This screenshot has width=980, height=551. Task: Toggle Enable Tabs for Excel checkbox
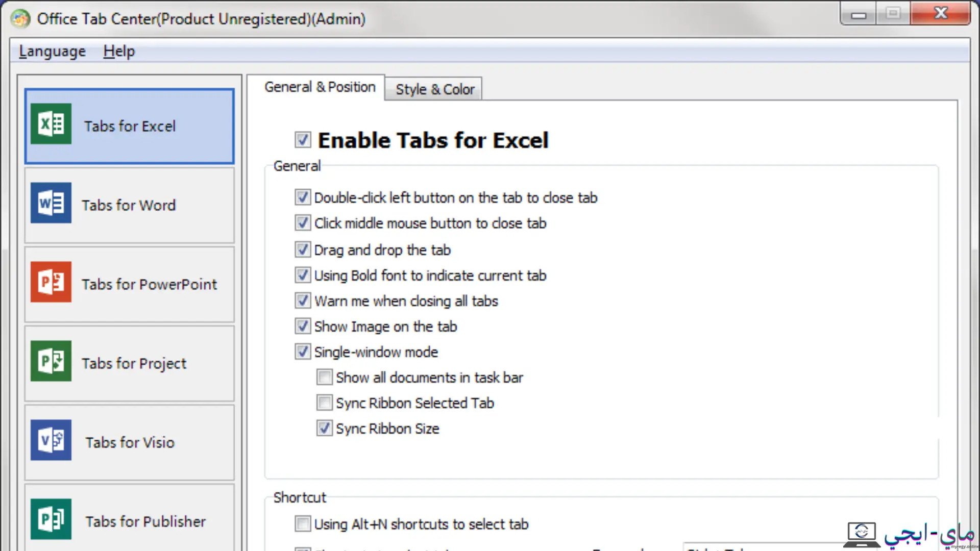pyautogui.click(x=303, y=139)
